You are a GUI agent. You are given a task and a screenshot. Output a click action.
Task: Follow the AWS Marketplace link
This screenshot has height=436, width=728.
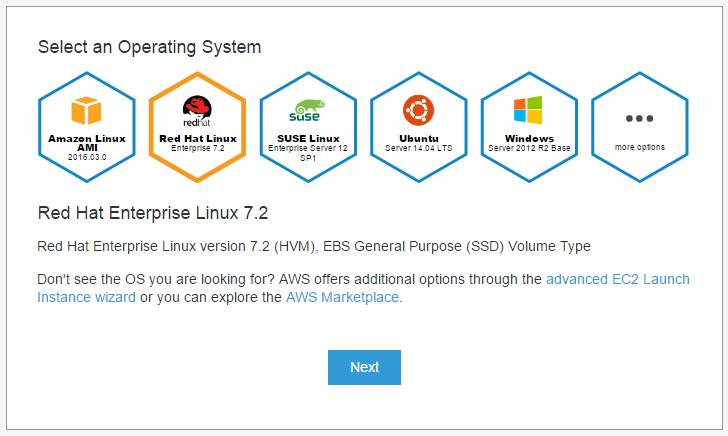click(x=342, y=297)
